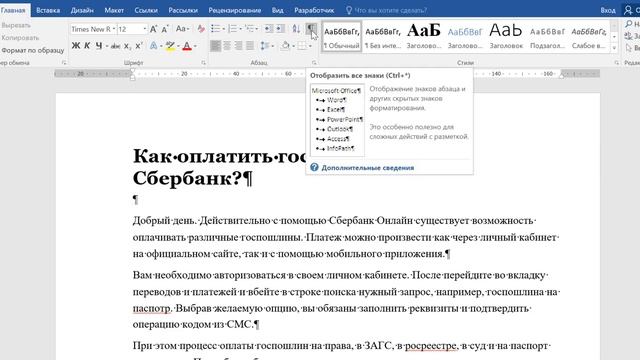Increase paragraph indent
640x360 pixels.
(x=280, y=29)
